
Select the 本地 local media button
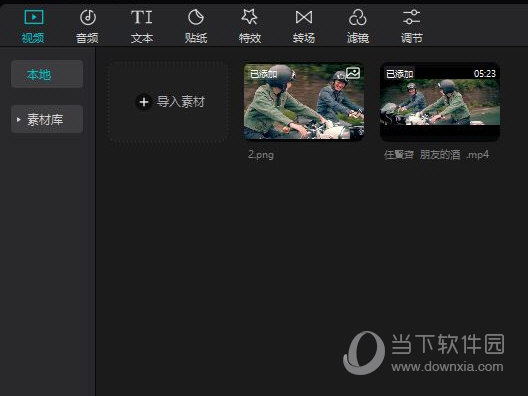47,74
